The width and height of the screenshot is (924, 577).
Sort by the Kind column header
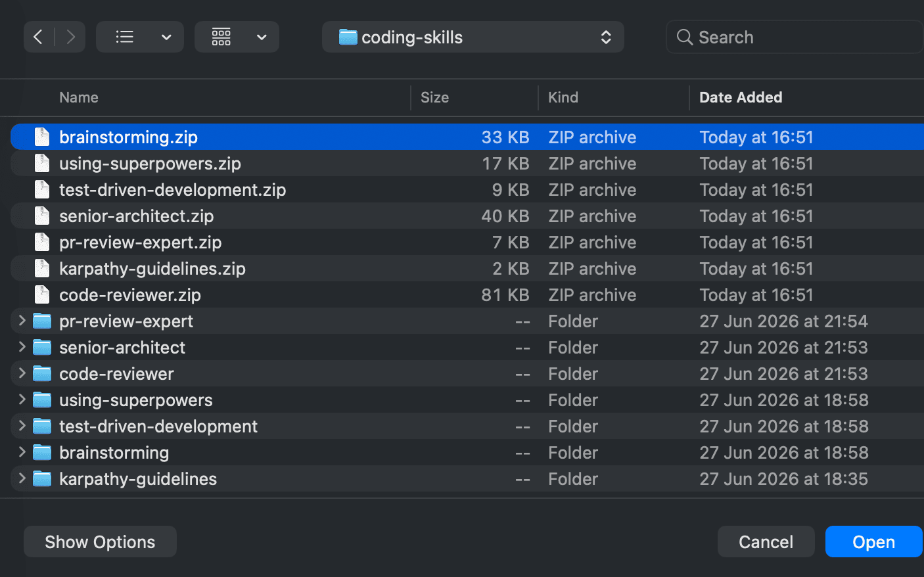563,97
